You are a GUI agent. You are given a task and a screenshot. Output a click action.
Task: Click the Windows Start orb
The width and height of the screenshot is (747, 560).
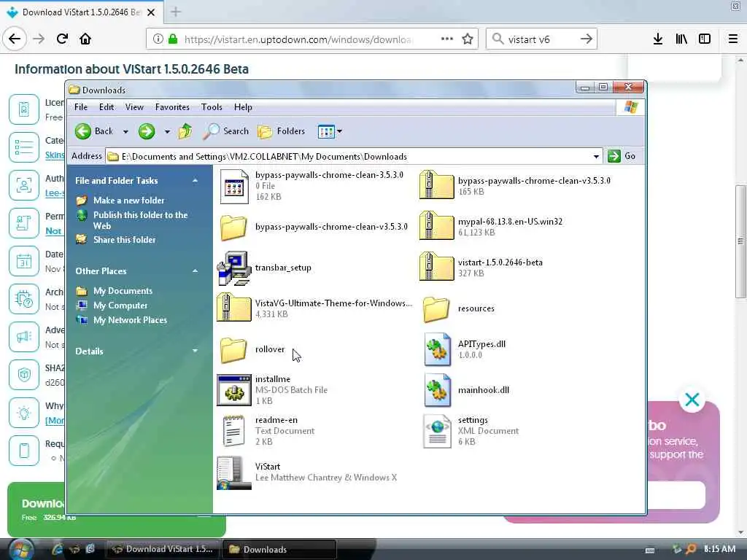[x=21, y=549]
